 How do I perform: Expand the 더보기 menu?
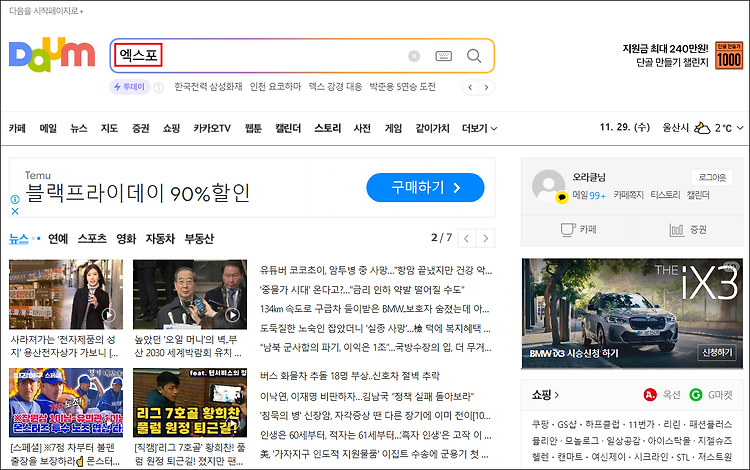(x=479, y=128)
